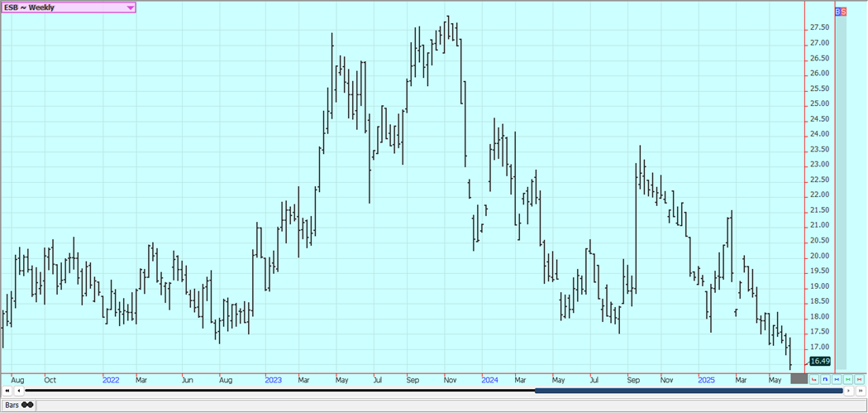Click the empty status field next to Bars
The width and height of the screenshot is (868, 413).
click(451, 406)
